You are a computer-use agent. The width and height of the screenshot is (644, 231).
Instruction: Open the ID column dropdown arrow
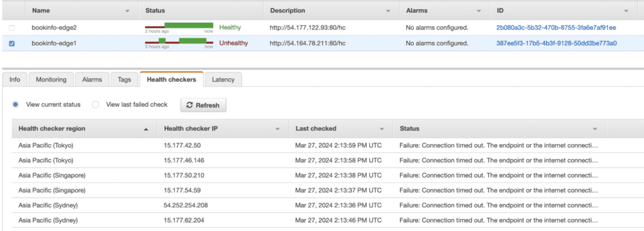tap(626, 11)
